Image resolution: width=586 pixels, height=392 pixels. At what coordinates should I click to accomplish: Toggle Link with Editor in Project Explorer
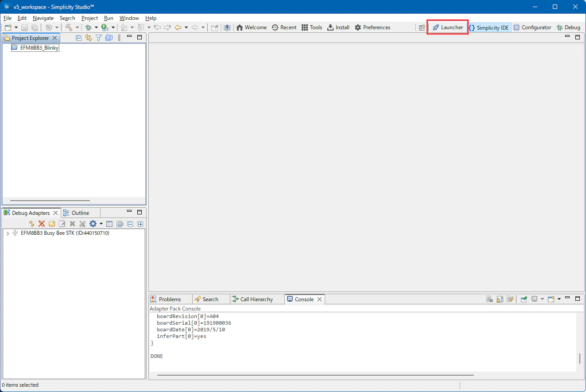(89, 38)
